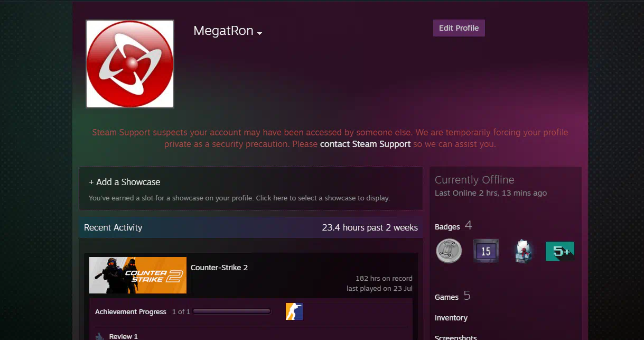
Task: Click the 182 hrs on record text
Action: 384,278
